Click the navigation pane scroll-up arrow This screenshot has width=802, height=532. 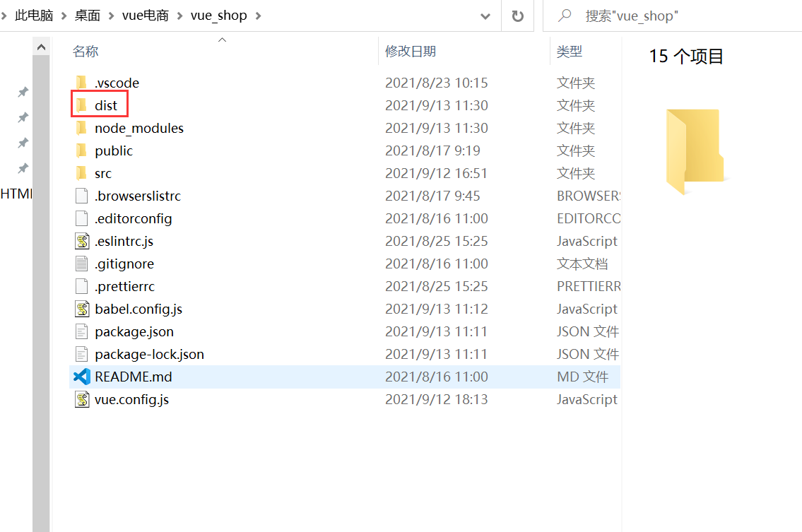coord(41,48)
